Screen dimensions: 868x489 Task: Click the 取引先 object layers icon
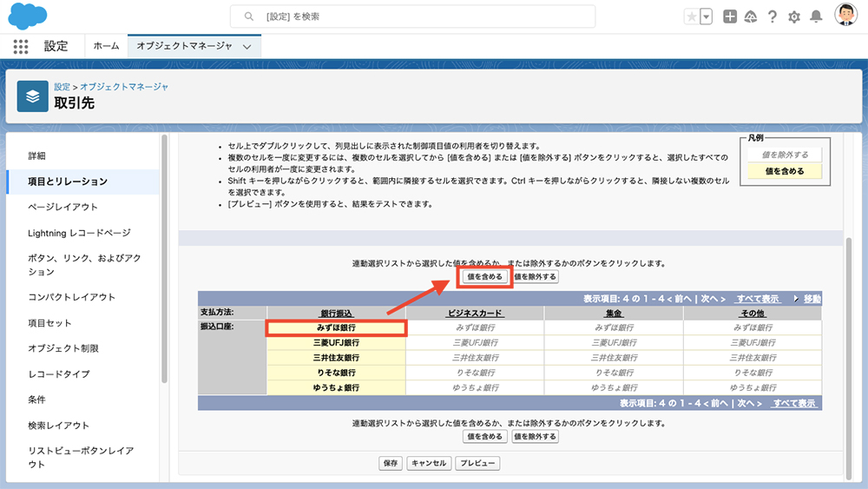coord(33,96)
